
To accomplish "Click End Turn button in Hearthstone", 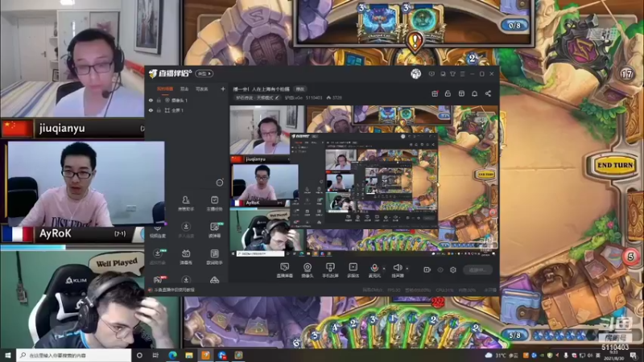I will (615, 165).
